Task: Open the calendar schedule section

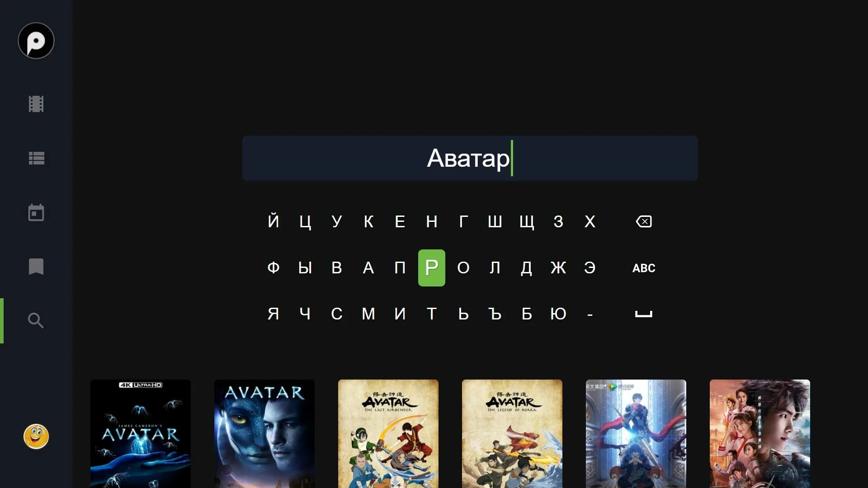Action: (x=36, y=212)
